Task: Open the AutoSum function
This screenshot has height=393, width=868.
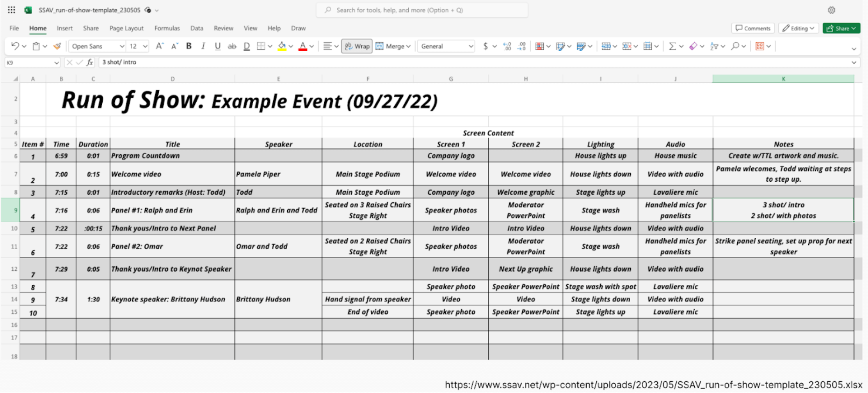Action: coord(672,46)
